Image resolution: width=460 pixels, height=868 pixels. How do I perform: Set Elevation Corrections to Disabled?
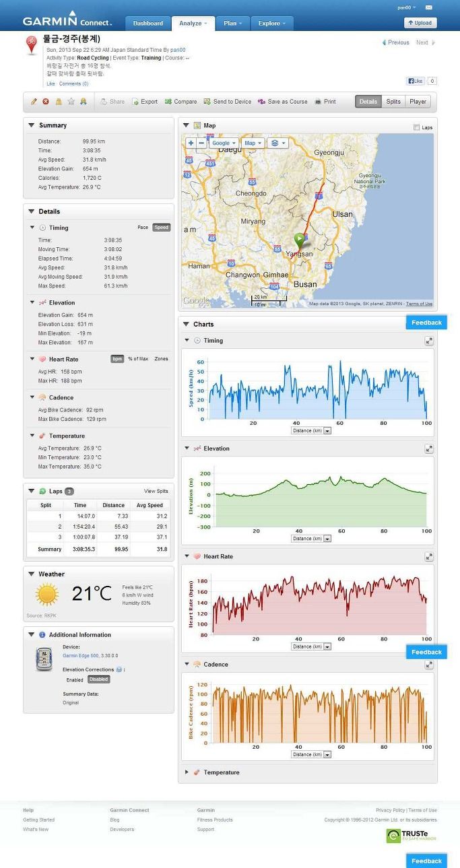[x=98, y=679]
